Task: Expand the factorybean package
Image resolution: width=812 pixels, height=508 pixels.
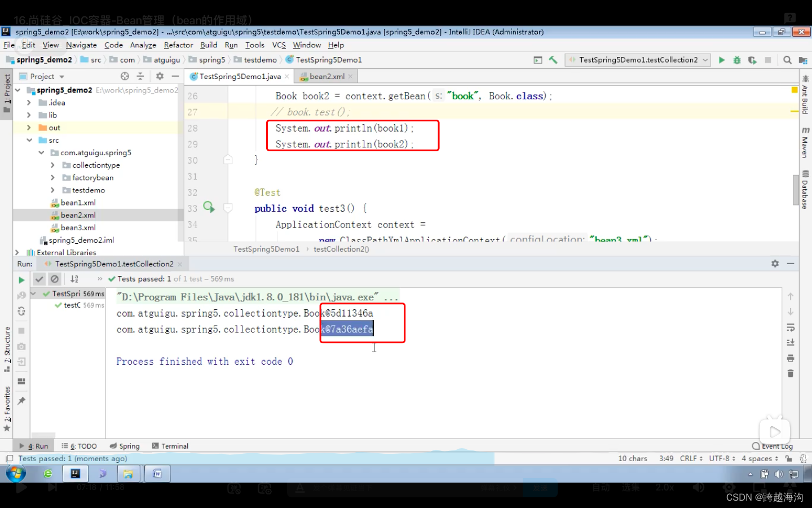Action: (52, 177)
